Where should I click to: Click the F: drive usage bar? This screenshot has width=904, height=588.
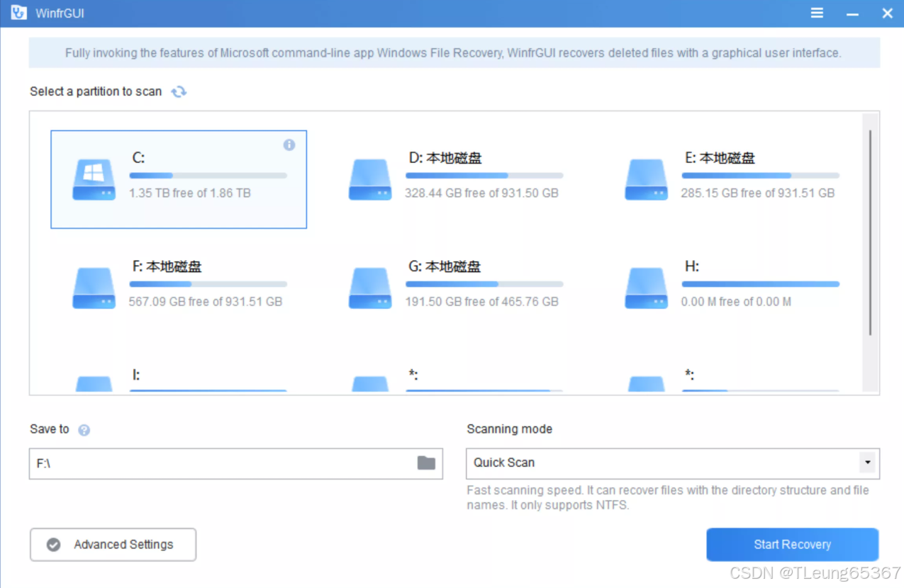[208, 284]
